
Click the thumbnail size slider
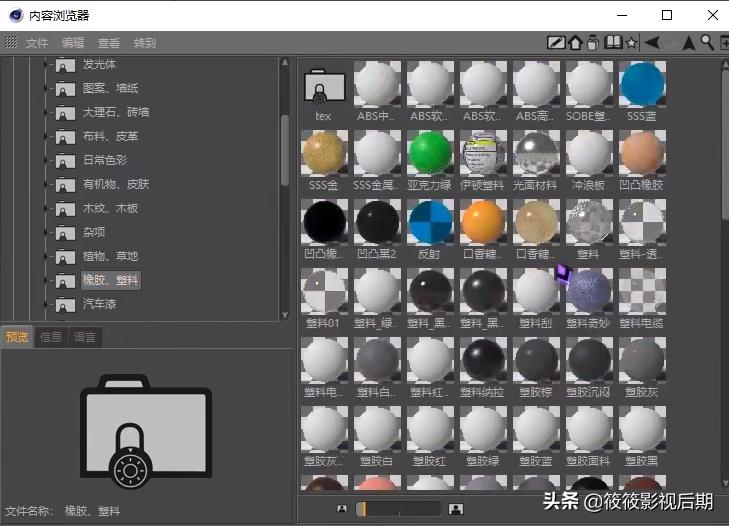point(398,509)
